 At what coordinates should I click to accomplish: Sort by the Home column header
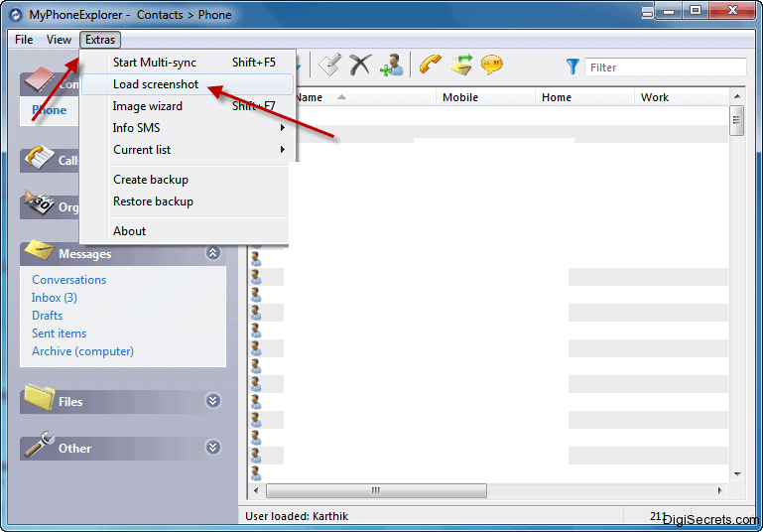click(x=584, y=97)
